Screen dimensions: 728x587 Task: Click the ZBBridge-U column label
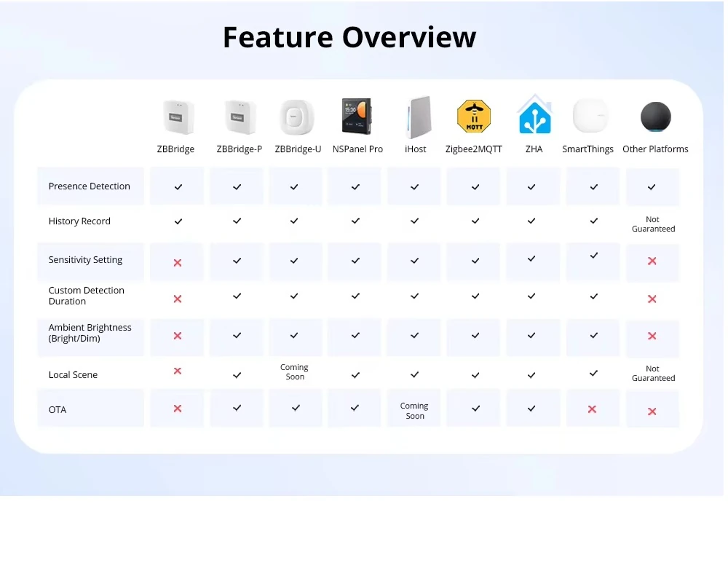[x=298, y=149]
